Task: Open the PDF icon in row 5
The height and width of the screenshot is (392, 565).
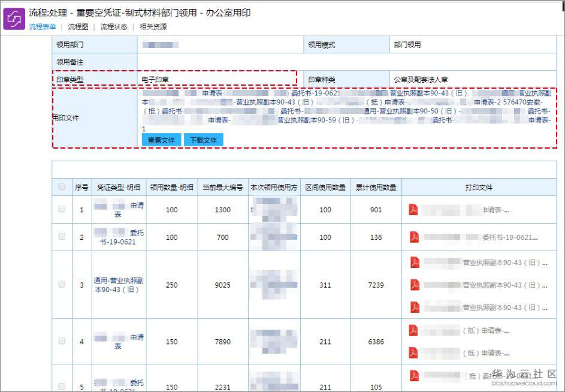Action: pos(415,375)
